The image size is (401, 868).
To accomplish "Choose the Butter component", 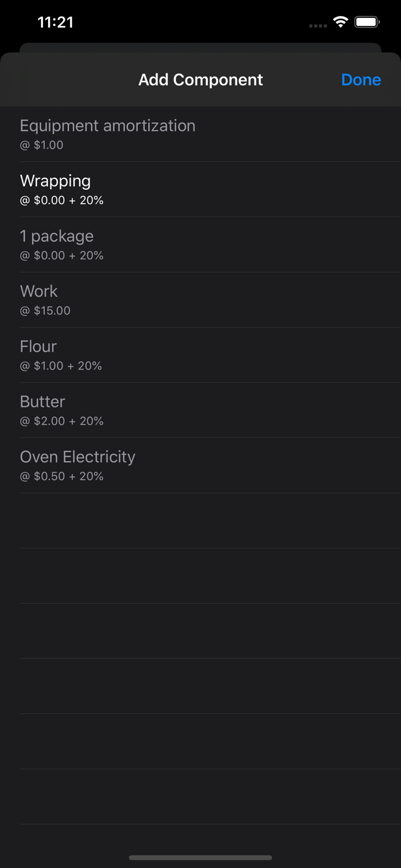I will click(42, 402).
